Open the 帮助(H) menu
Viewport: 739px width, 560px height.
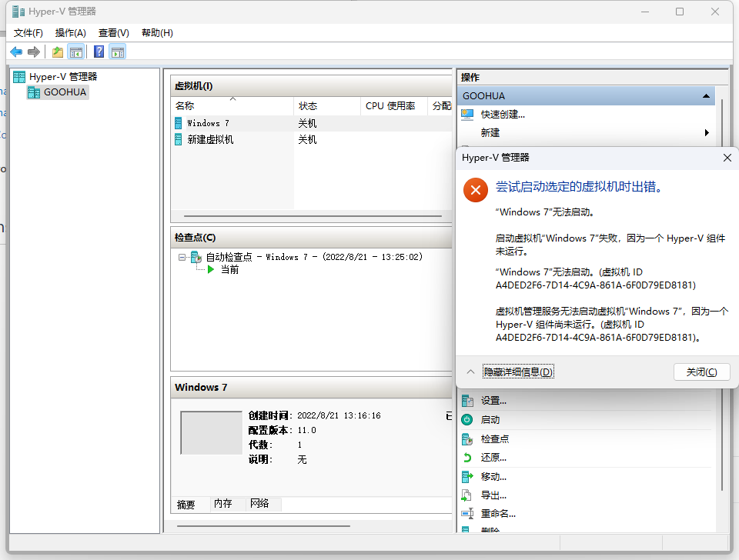click(x=157, y=33)
